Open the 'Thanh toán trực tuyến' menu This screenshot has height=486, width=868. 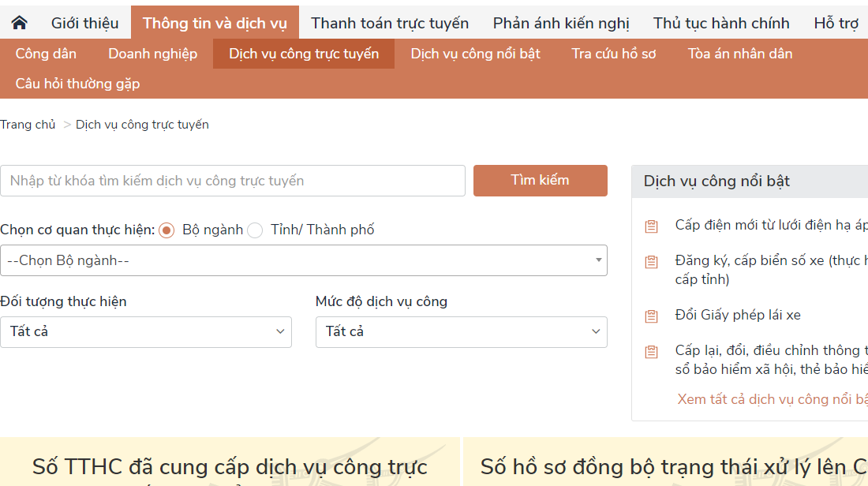tap(389, 22)
